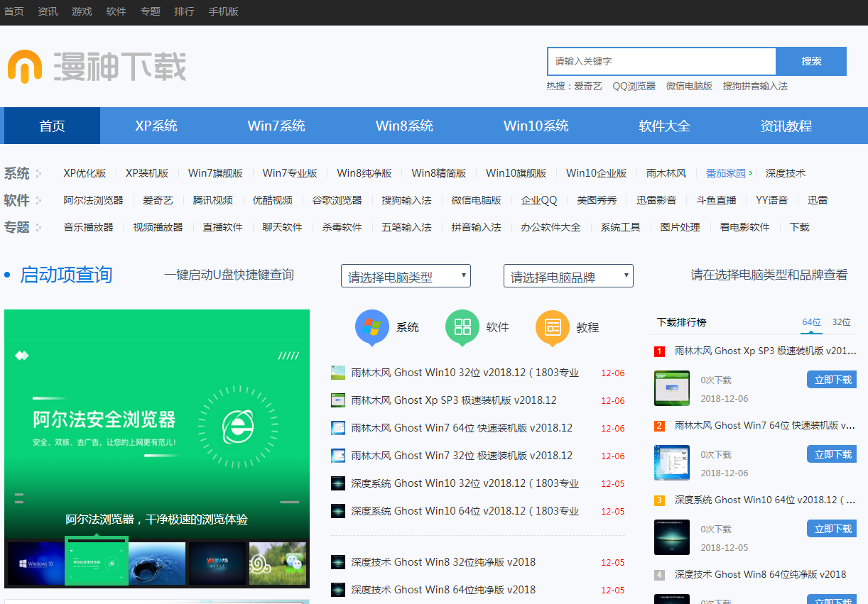Open the 请选择电脑品牌 dropdown
868x604 pixels.
point(568,275)
